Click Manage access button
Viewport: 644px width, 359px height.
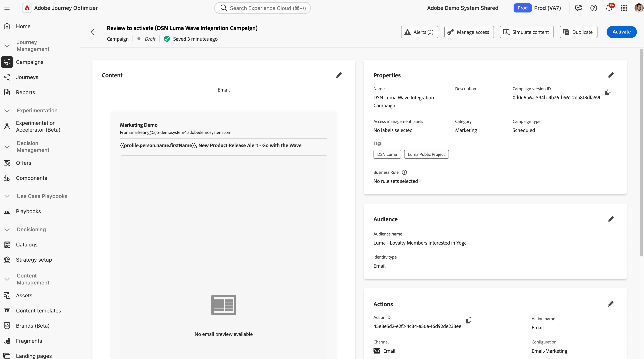(469, 32)
